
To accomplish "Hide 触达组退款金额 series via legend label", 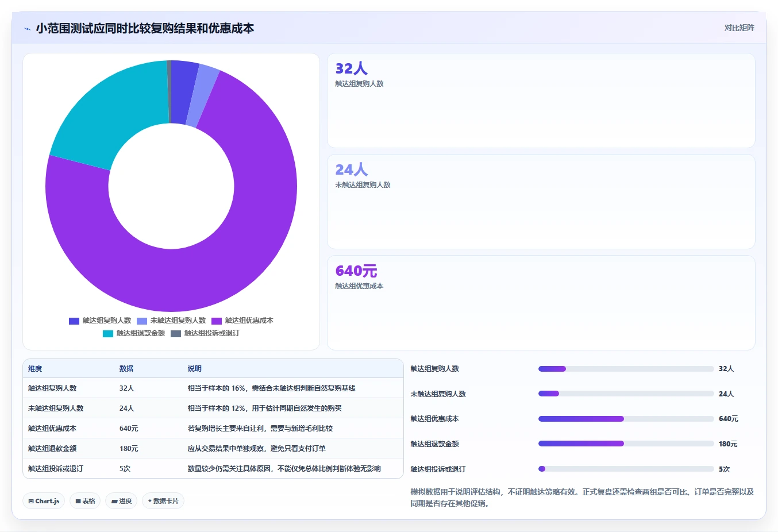I will tap(141, 333).
